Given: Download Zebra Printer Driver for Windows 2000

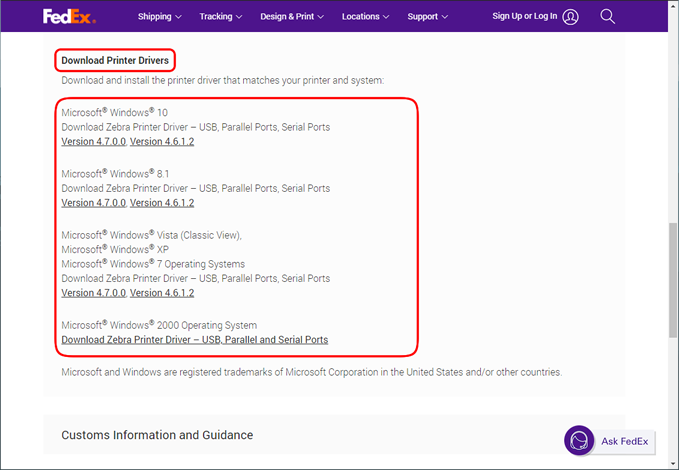Looking at the screenshot, I should click(194, 340).
